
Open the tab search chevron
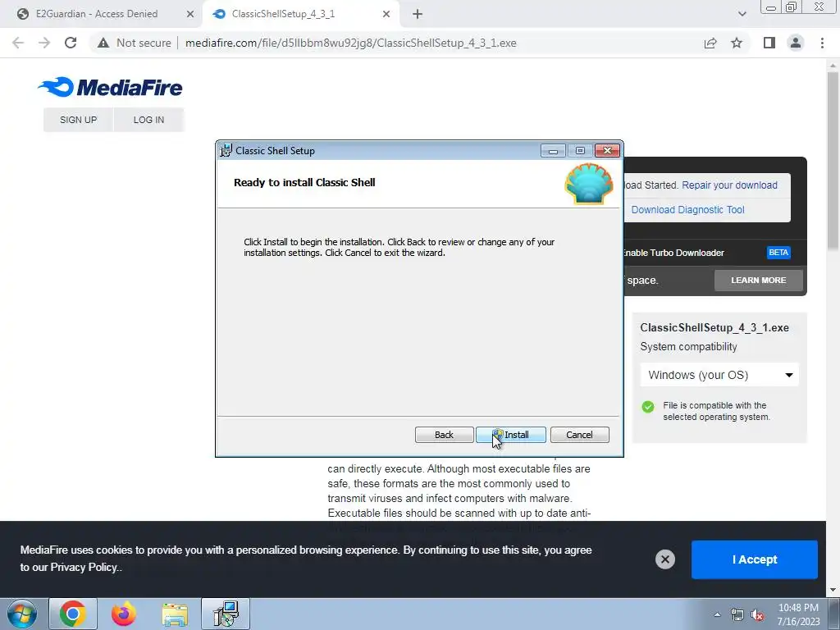coord(742,14)
